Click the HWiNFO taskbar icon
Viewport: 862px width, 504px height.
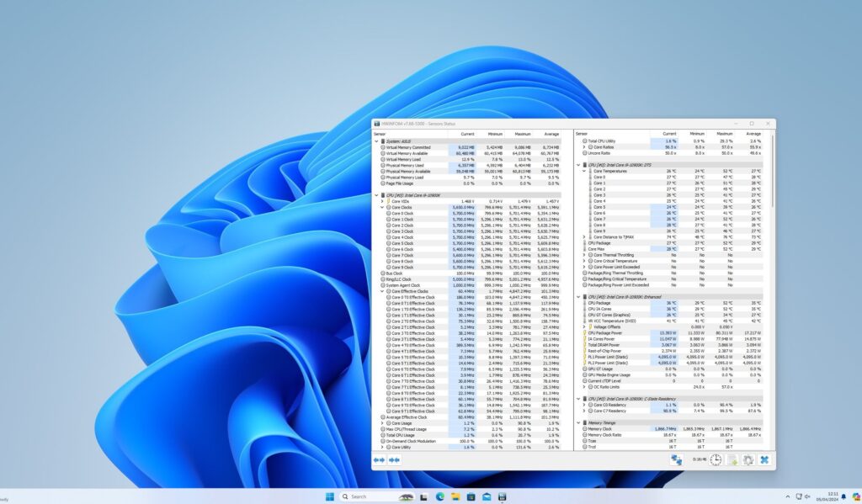point(502,496)
